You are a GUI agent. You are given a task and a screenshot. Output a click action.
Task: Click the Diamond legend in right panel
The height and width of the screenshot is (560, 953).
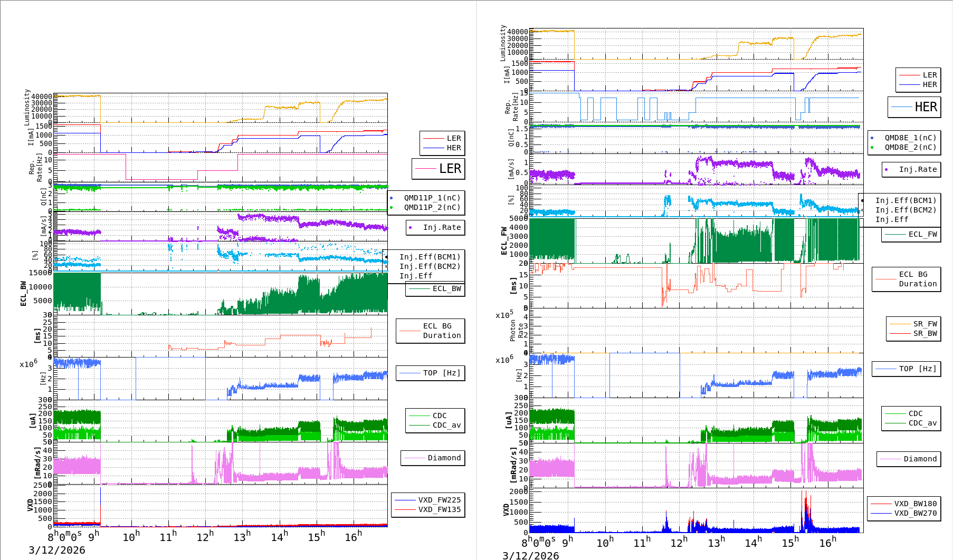coord(920,459)
